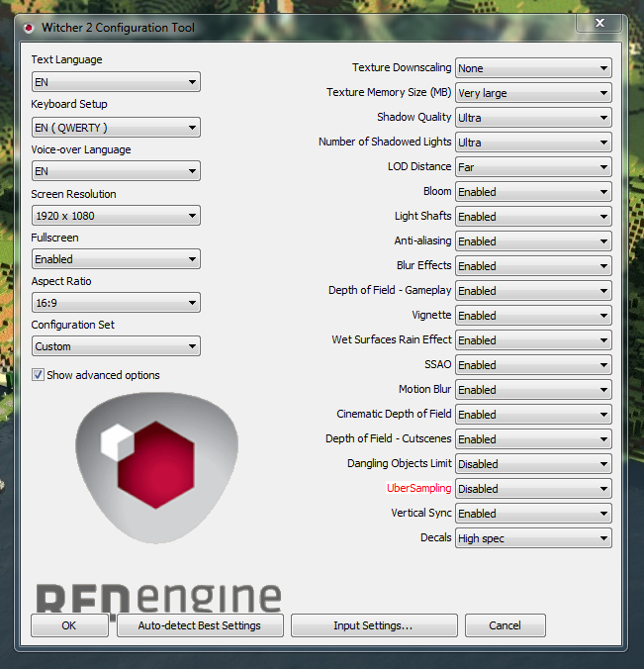Click Auto-detect Best Settings button
Screen dimensions: 644x669
click(200, 625)
